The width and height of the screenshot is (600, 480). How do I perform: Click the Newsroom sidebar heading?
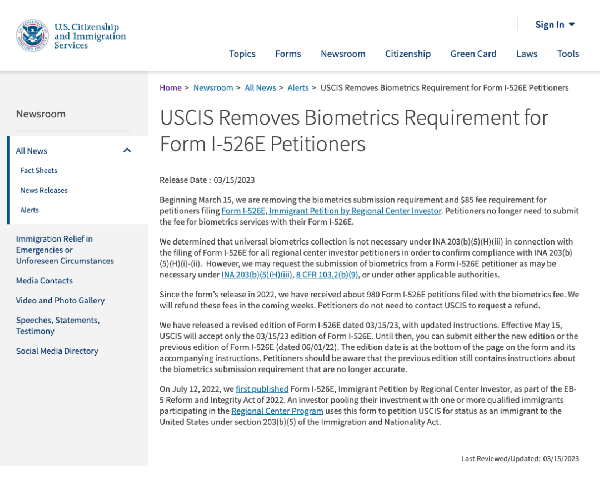point(41,114)
